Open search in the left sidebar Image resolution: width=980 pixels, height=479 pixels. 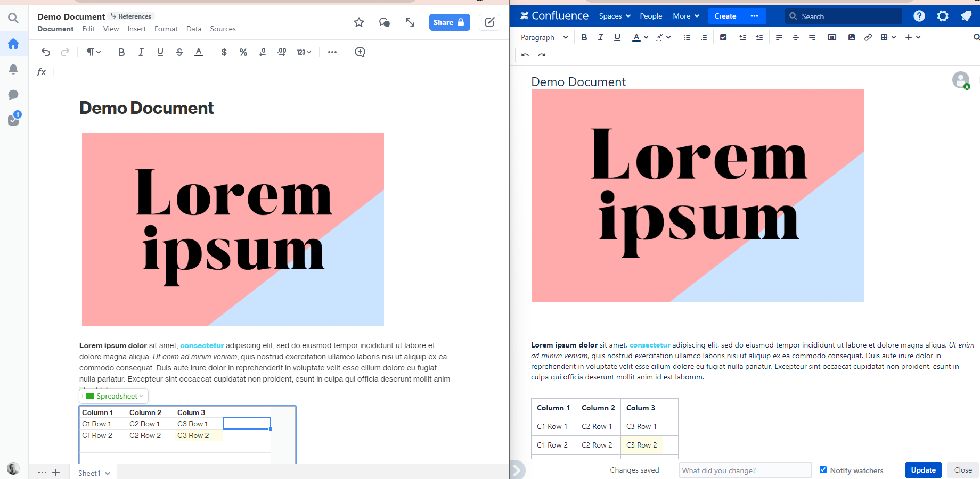[13, 19]
